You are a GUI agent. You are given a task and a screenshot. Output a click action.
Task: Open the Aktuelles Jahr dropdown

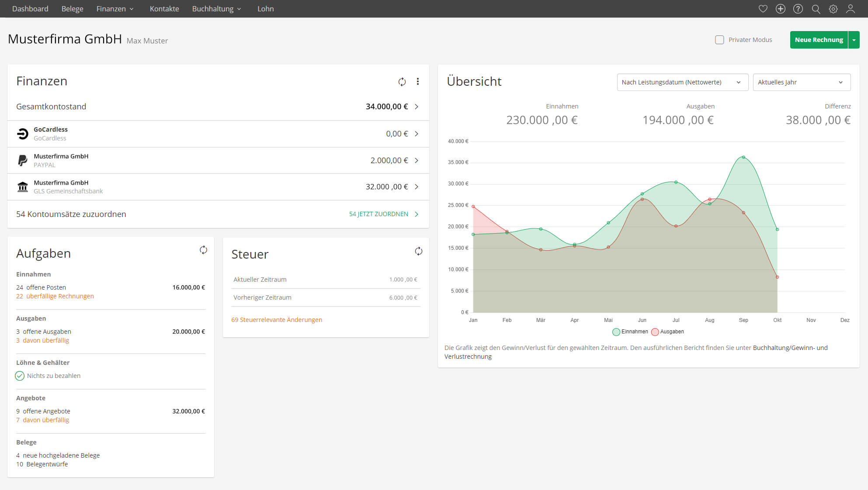pos(802,82)
